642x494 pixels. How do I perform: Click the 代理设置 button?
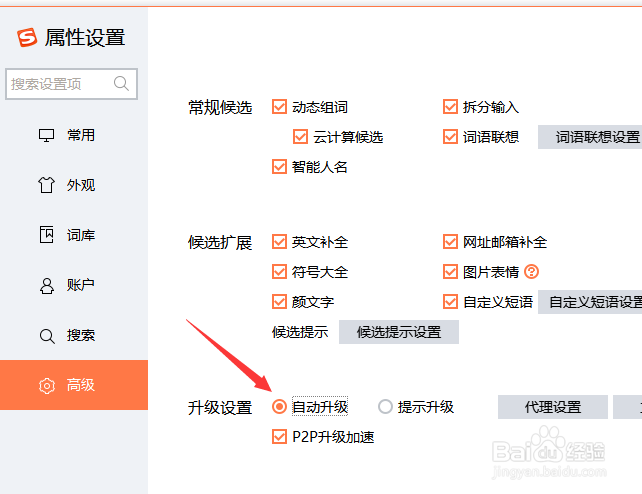pyautogui.click(x=553, y=407)
